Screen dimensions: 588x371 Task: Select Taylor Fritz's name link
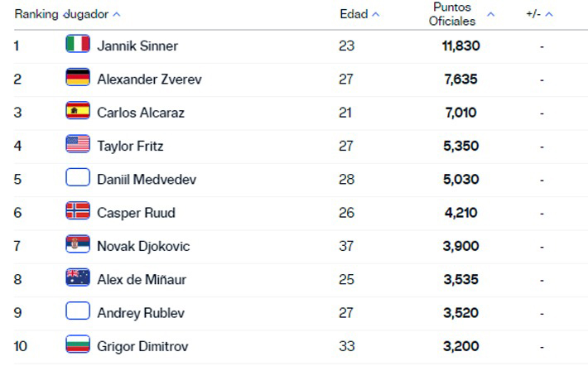point(130,146)
